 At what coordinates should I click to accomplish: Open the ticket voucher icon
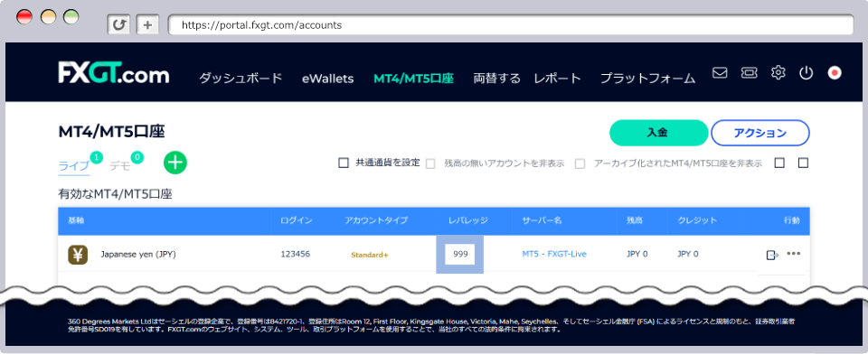click(x=749, y=72)
